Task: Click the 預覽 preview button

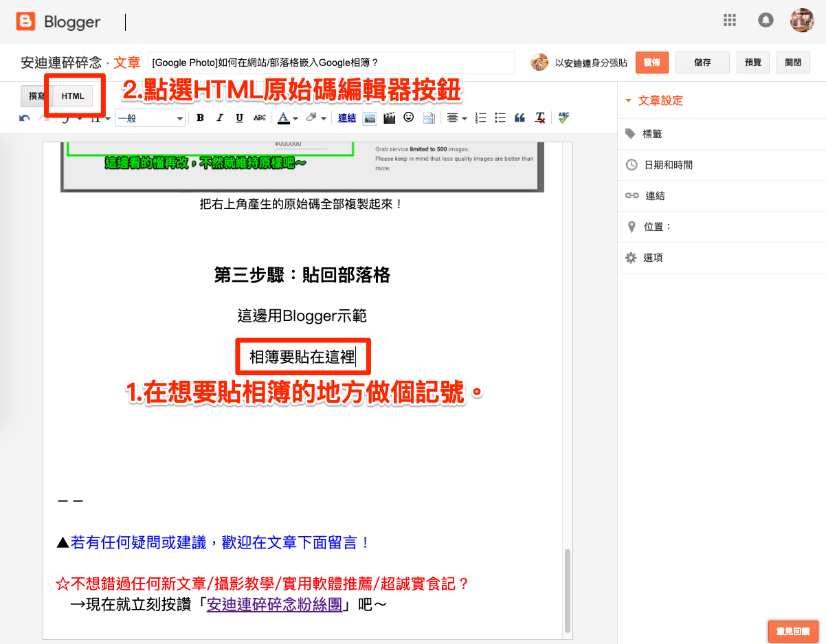Action: coord(752,62)
